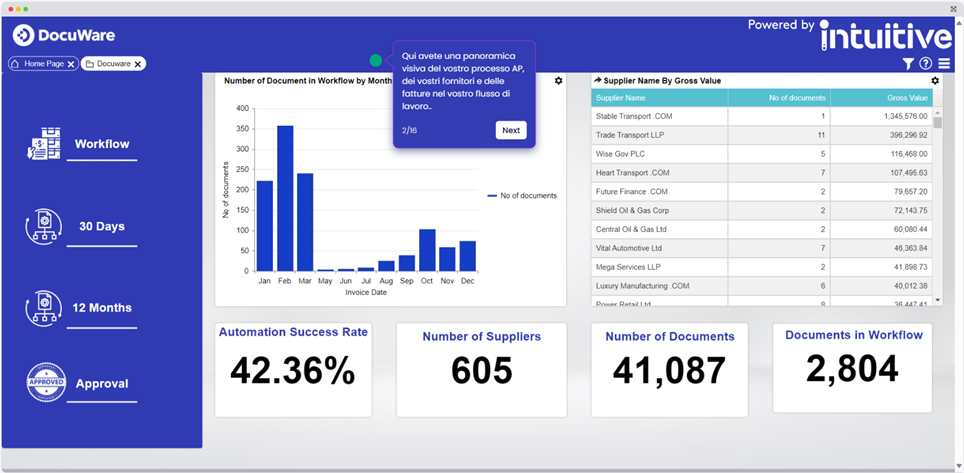Screen dimensions: 964x473
Task: Open the help question mark icon
Action: tap(926, 63)
